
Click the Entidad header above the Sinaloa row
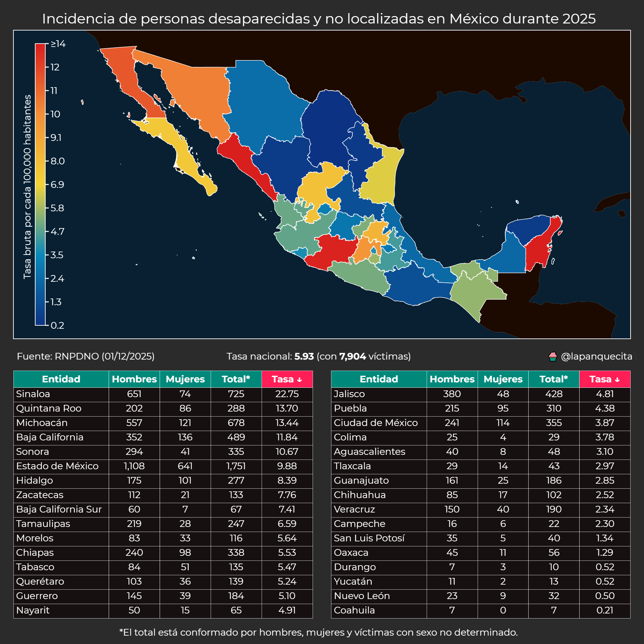[x=61, y=379]
